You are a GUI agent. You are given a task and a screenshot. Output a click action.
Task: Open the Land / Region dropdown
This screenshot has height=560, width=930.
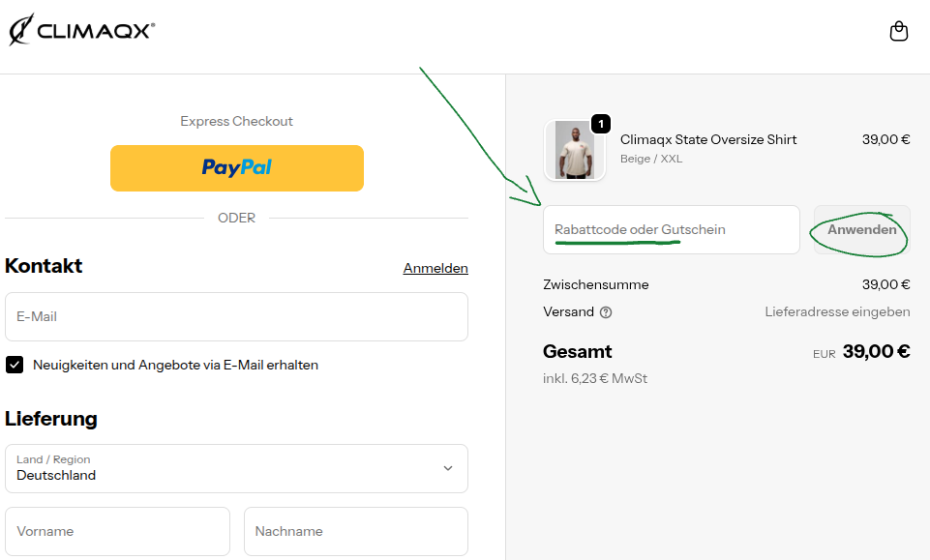point(236,468)
